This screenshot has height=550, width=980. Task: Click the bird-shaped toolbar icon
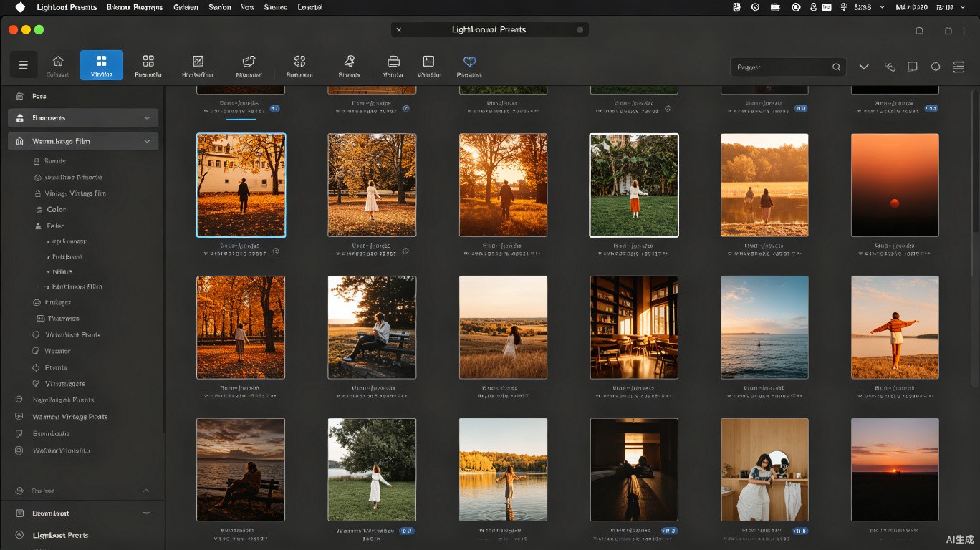click(x=249, y=62)
